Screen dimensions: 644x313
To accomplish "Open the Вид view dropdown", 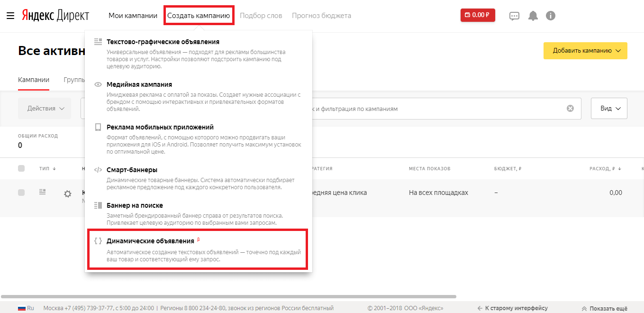I will [x=609, y=109].
